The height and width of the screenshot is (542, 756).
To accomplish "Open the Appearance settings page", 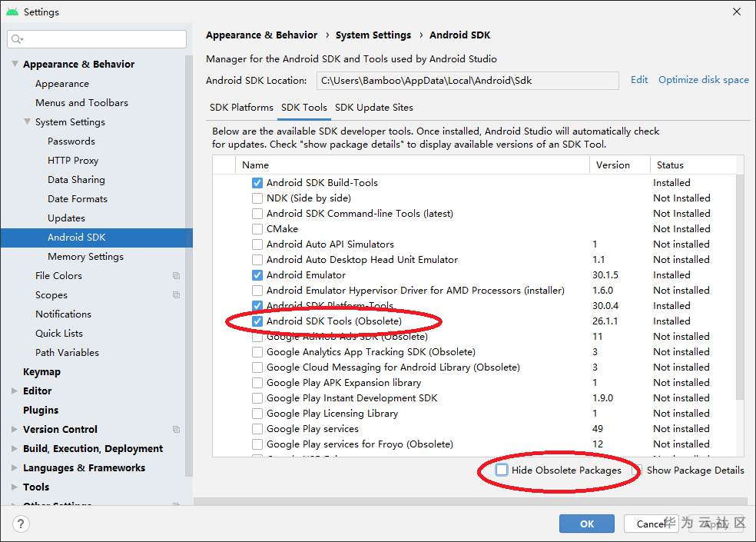I will tap(62, 84).
